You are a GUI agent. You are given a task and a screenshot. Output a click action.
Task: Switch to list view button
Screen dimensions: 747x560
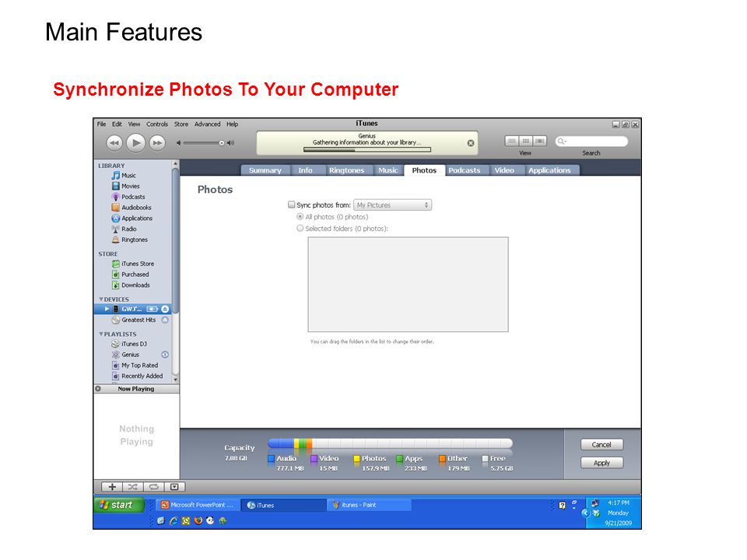pyautogui.click(x=512, y=142)
